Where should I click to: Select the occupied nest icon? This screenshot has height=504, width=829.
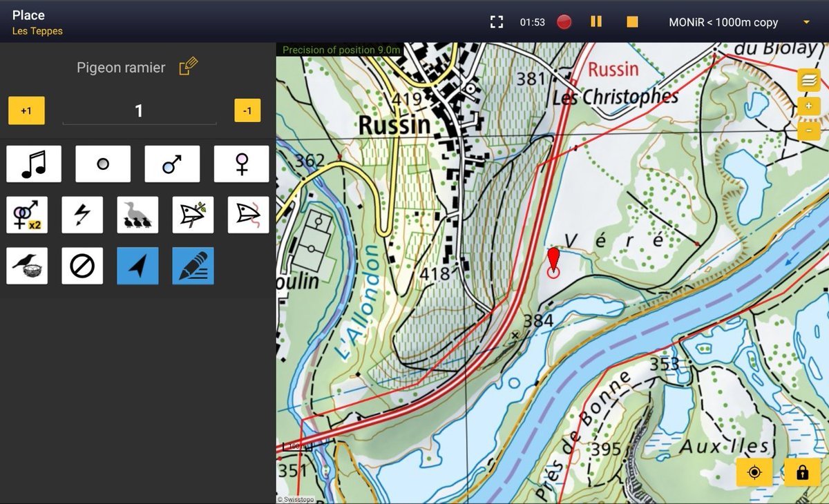click(27, 265)
